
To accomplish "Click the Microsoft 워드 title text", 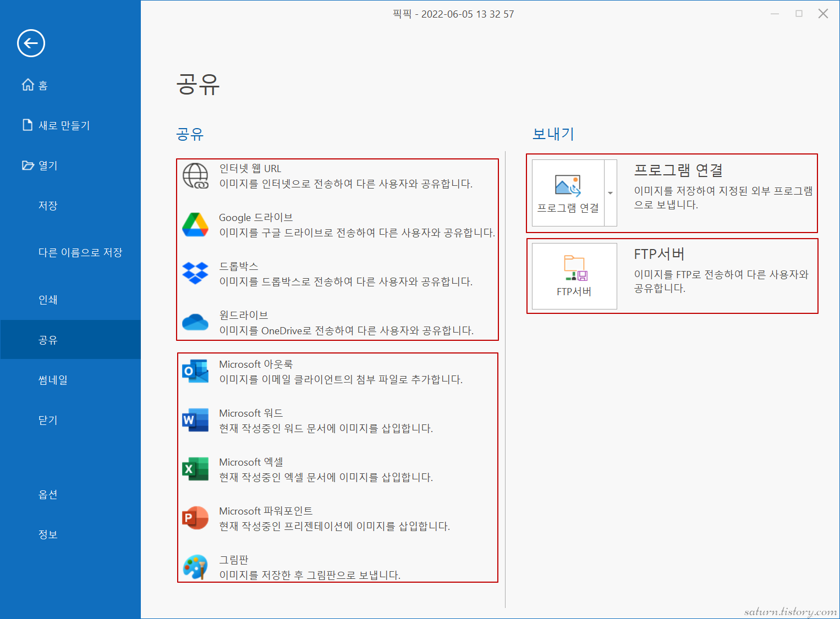I will (251, 413).
